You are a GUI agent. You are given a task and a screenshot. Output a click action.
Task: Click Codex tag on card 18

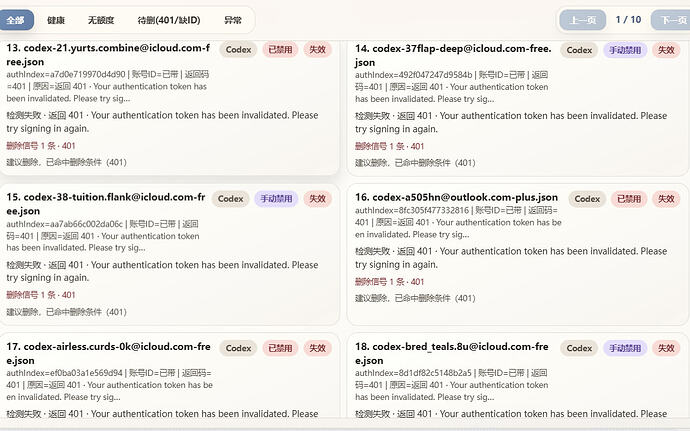(579, 348)
